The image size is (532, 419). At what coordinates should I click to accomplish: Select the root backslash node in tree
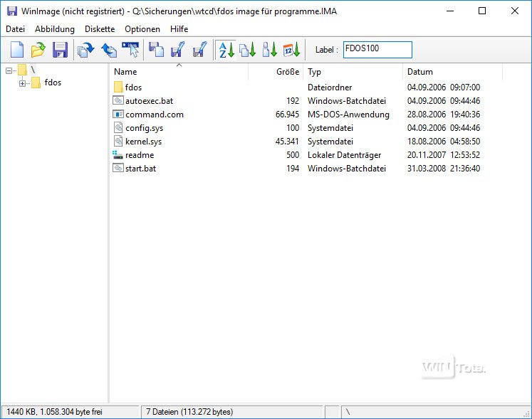click(x=33, y=70)
